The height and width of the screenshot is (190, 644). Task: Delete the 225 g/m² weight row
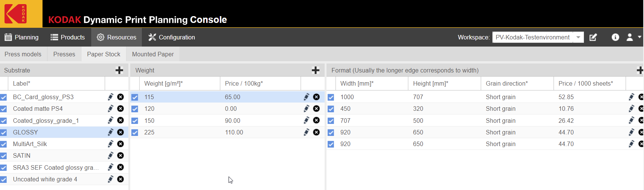tap(316, 132)
